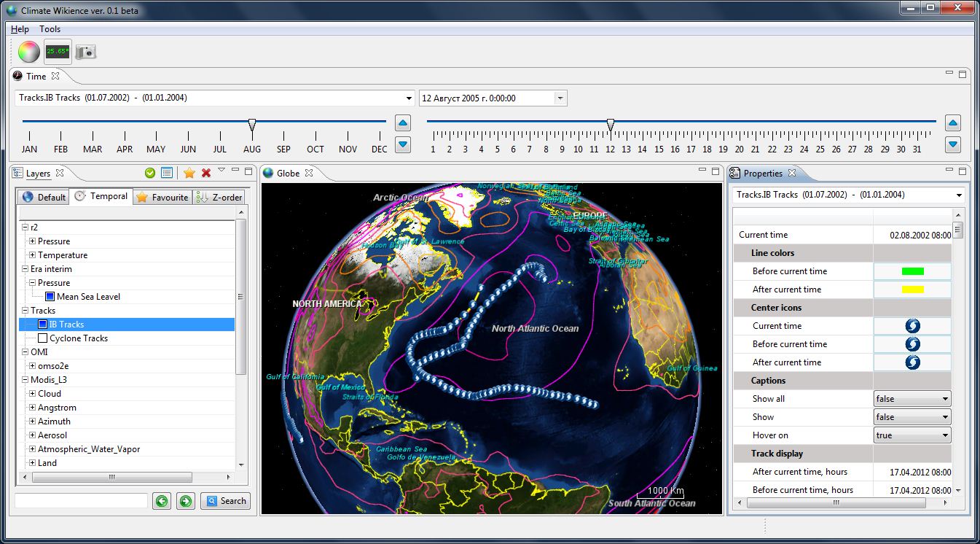Click the green checkmark icon in Layers panel
The width and height of the screenshot is (980, 544).
150,173
